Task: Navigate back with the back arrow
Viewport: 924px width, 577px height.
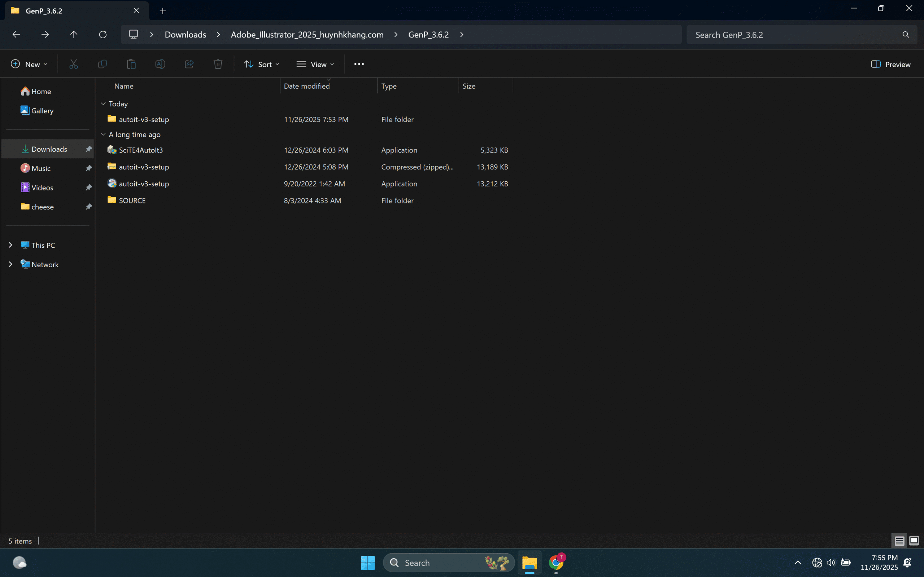Action: pos(16,34)
